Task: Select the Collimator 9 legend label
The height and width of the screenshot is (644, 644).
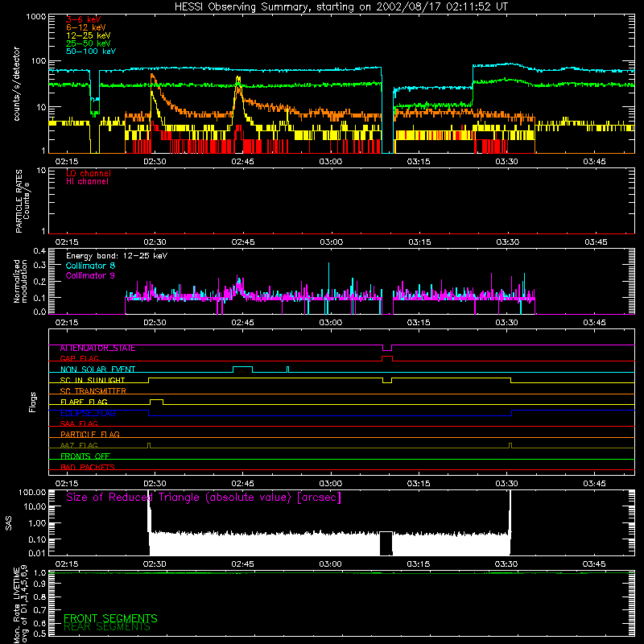Action: click(90, 275)
